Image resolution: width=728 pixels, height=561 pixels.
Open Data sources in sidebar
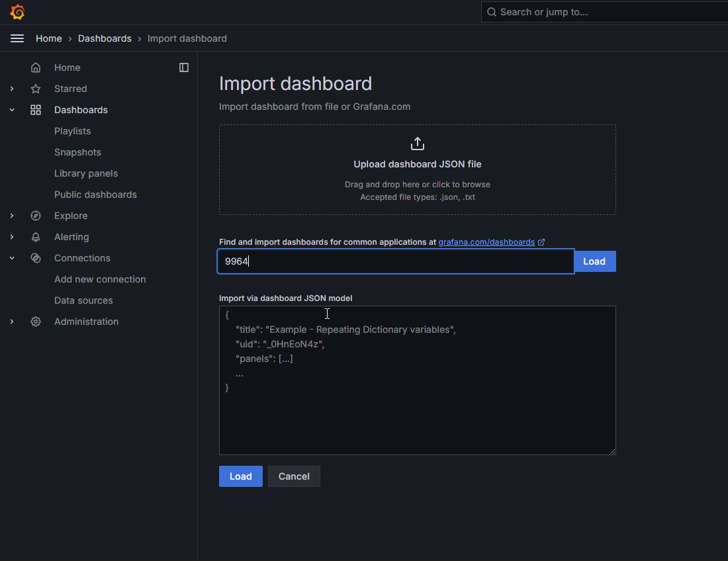83,300
